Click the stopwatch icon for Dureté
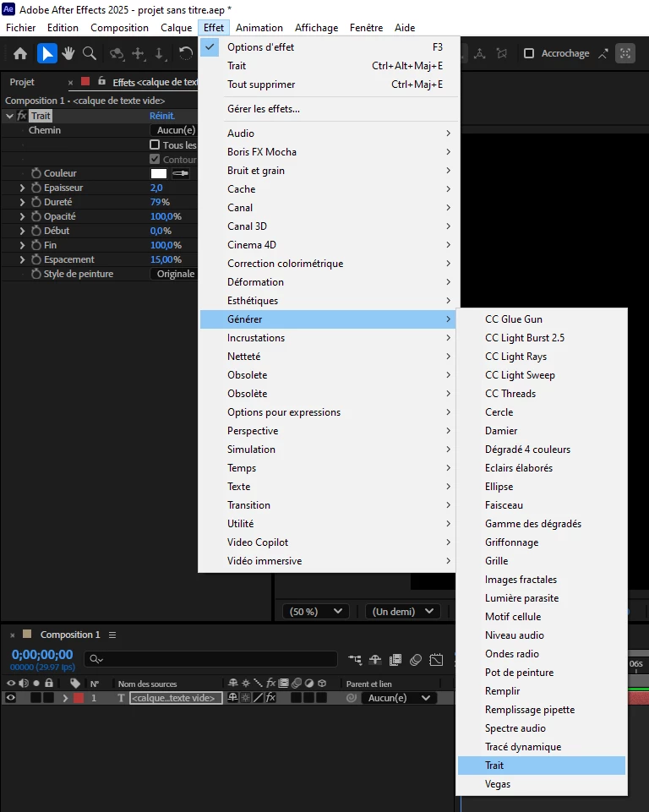This screenshot has width=649, height=812. pos(36,202)
